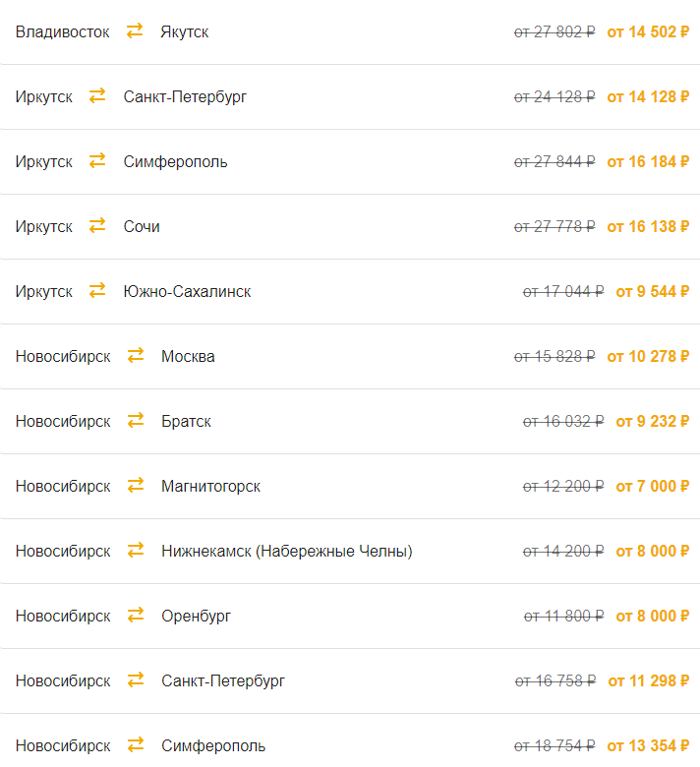This screenshot has width=700, height=767.
Task: Click swap arrows icon for Новосибирск–Магнитогорск
Action: tap(136, 485)
